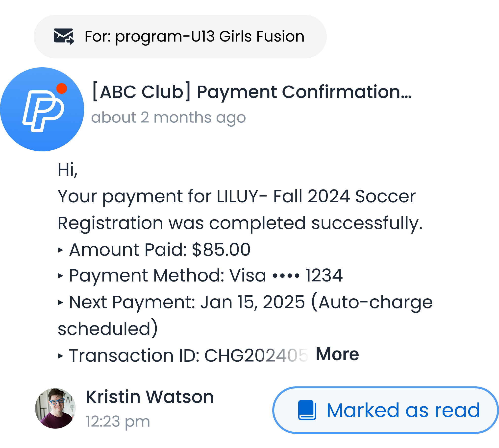Expand the message with the More link
The width and height of the screenshot is (499, 448).
click(x=337, y=354)
